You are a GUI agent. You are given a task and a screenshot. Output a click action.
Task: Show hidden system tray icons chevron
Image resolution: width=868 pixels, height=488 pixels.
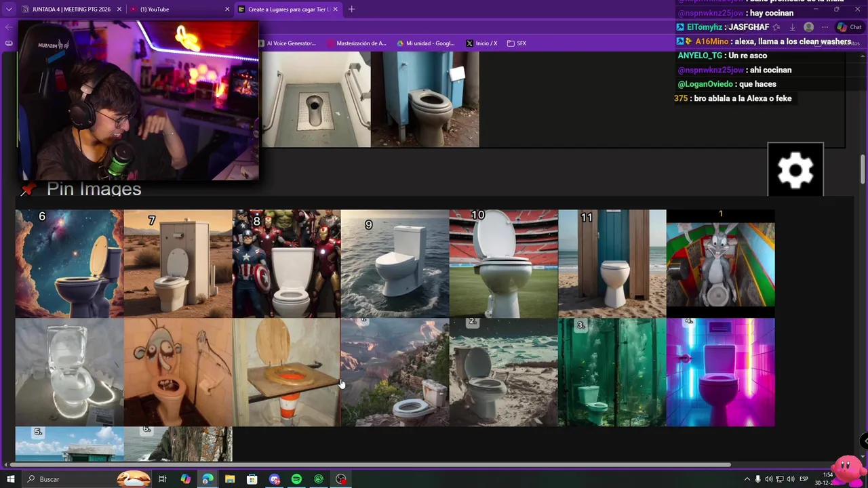pos(747,479)
